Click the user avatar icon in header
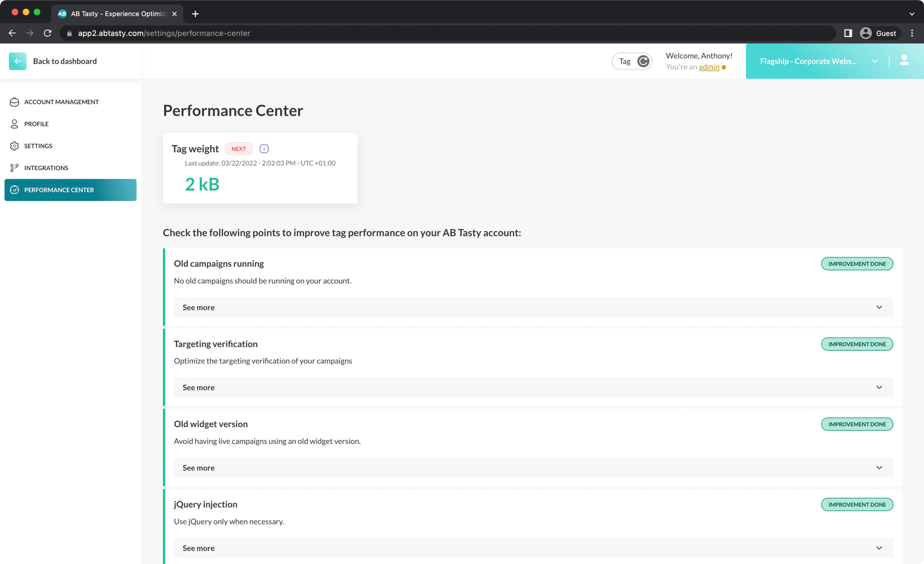Screen dimensions: 924x564 click(x=904, y=61)
